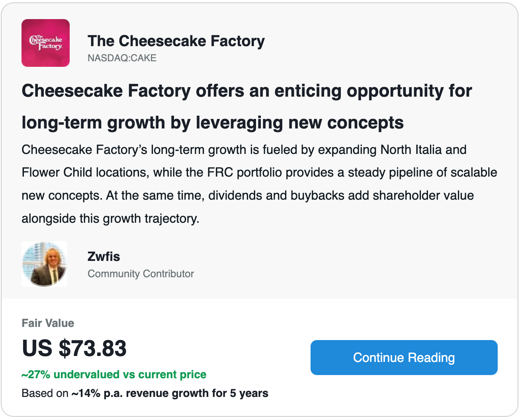This screenshot has width=520, height=420.
Task: Click the Fair Value label
Action: click(x=48, y=323)
